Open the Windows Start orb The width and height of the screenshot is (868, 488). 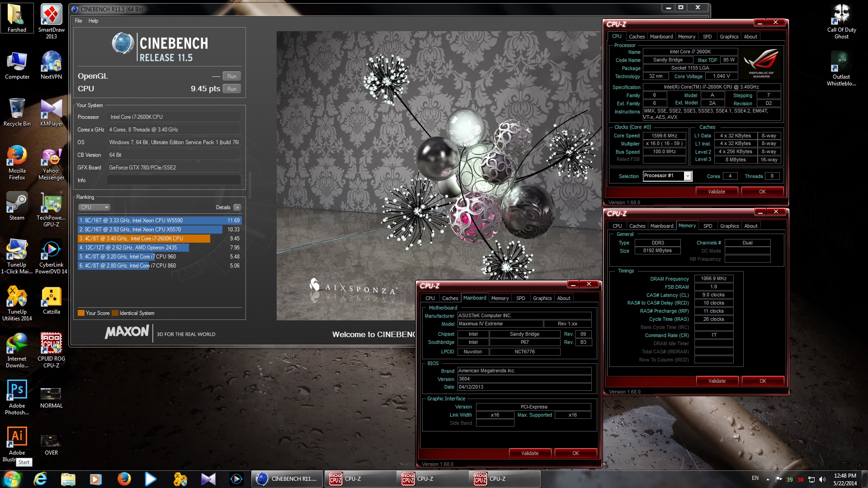pyautogui.click(x=12, y=479)
